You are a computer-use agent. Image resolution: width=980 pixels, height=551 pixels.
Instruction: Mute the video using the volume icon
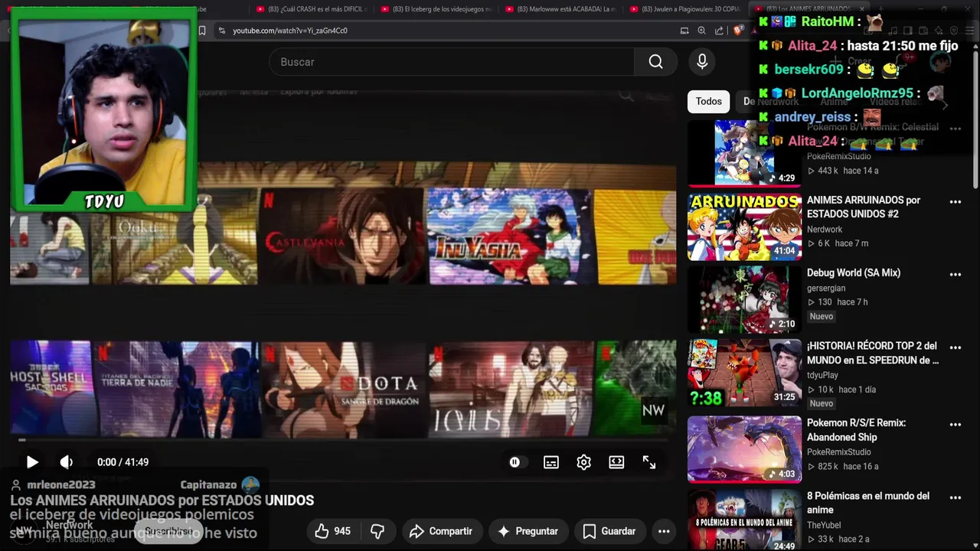(x=67, y=462)
